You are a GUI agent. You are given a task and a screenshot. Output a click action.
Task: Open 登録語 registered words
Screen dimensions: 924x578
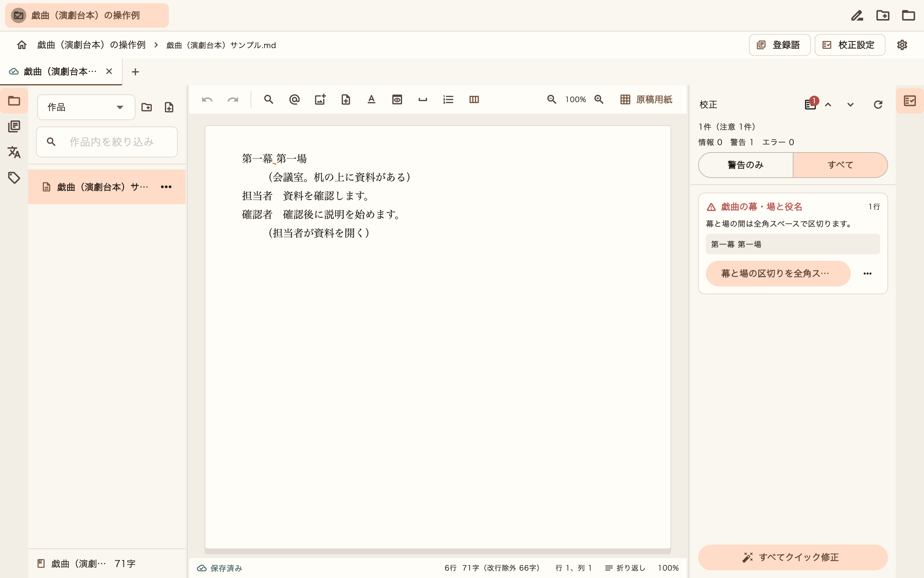coord(780,45)
